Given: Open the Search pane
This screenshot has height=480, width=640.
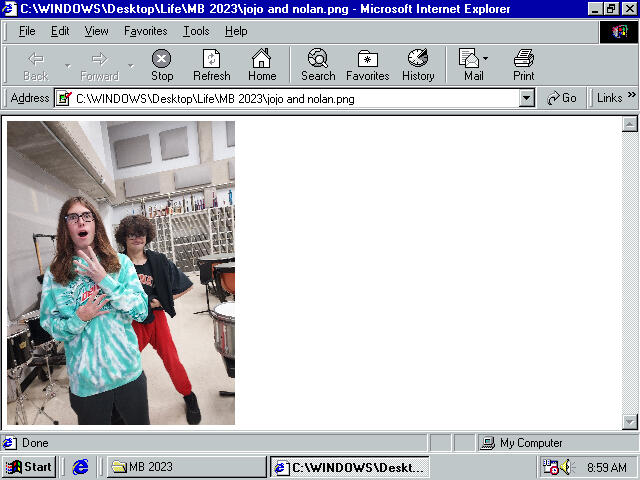Looking at the screenshot, I should tap(318, 65).
